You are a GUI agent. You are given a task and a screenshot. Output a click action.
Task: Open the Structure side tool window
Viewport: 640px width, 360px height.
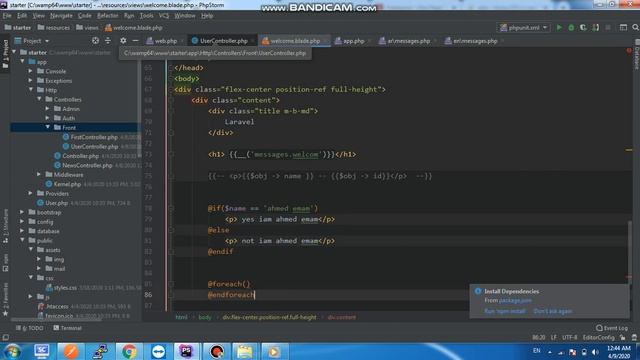coord(5,227)
